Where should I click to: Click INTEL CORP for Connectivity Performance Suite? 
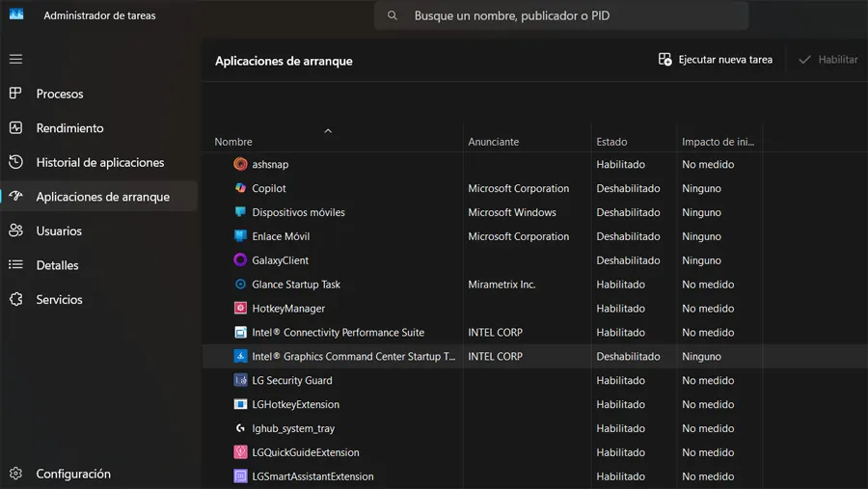495,333
